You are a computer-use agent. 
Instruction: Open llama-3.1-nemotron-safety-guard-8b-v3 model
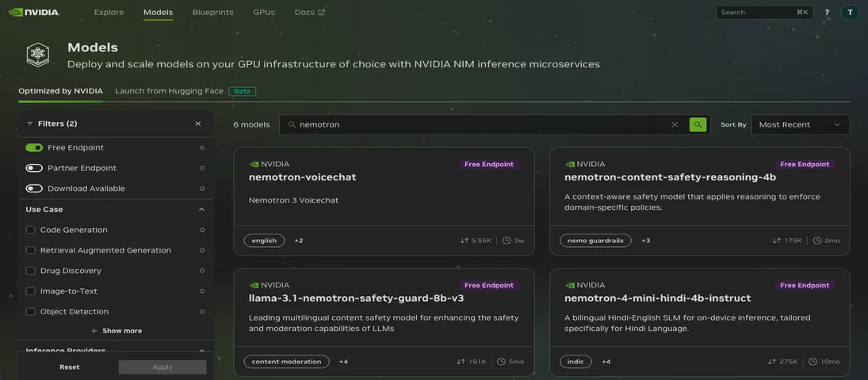click(357, 298)
